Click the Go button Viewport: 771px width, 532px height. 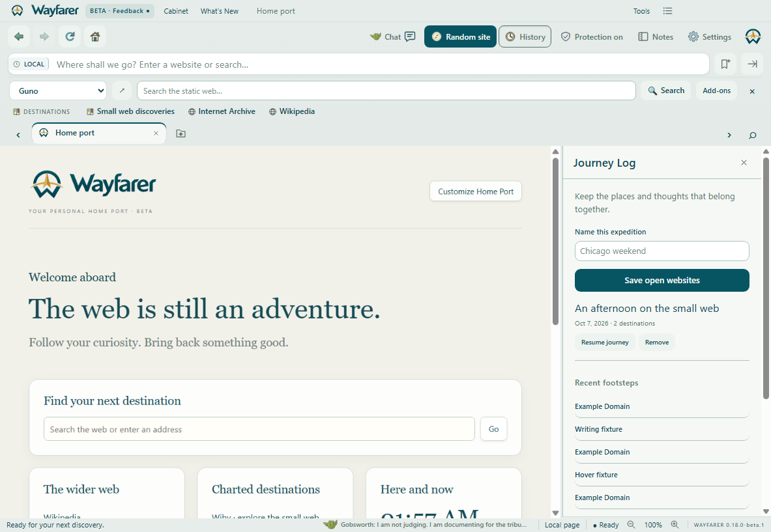pyautogui.click(x=493, y=429)
